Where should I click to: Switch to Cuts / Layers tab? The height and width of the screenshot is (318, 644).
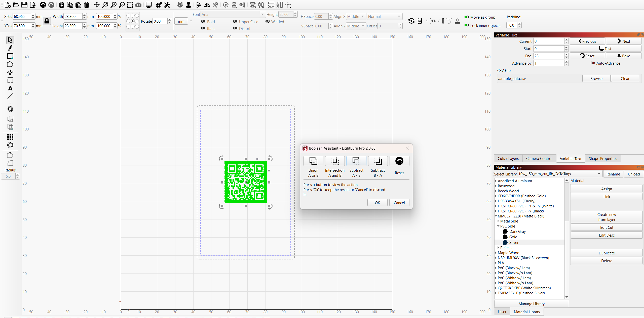[508, 158]
